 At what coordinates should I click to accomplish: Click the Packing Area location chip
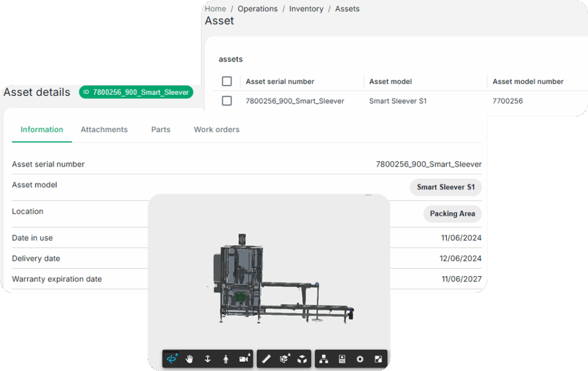pyautogui.click(x=452, y=214)
